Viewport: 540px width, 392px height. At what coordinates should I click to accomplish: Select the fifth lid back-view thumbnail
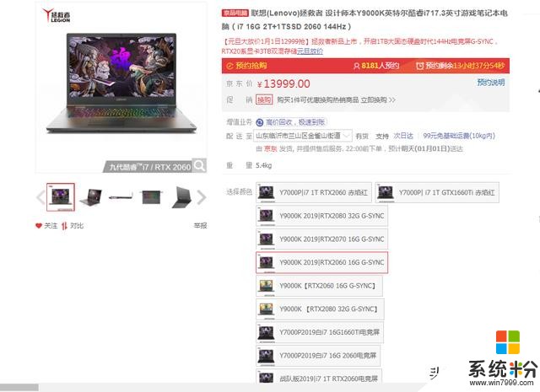click(181, 197)
